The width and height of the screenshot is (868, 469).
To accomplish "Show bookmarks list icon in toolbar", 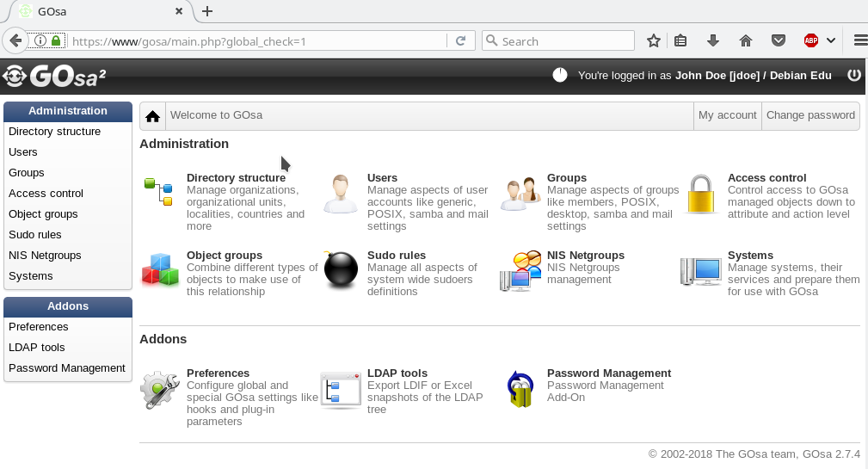I will [680, 40].
